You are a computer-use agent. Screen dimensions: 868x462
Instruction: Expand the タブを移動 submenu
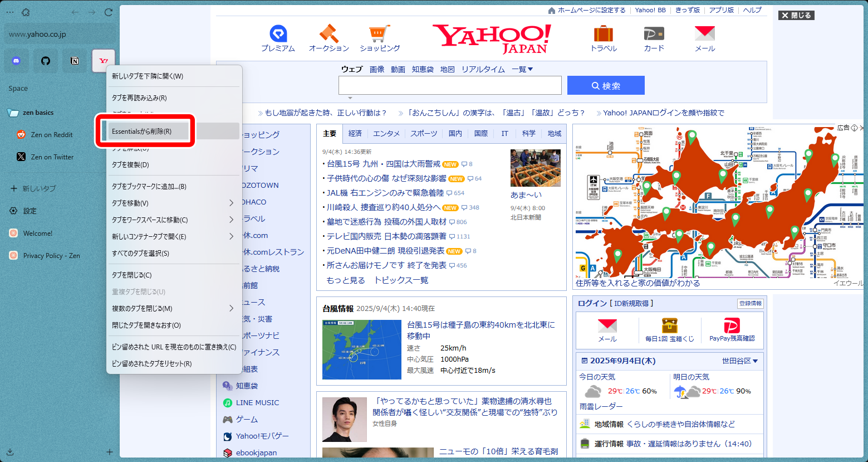(x=174, y=203)
